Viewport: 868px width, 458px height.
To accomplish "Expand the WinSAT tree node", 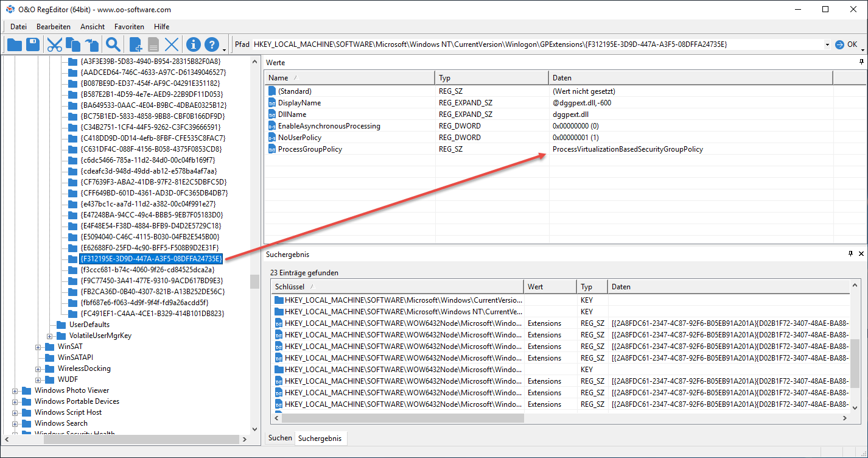I will [x=38, y=347].
